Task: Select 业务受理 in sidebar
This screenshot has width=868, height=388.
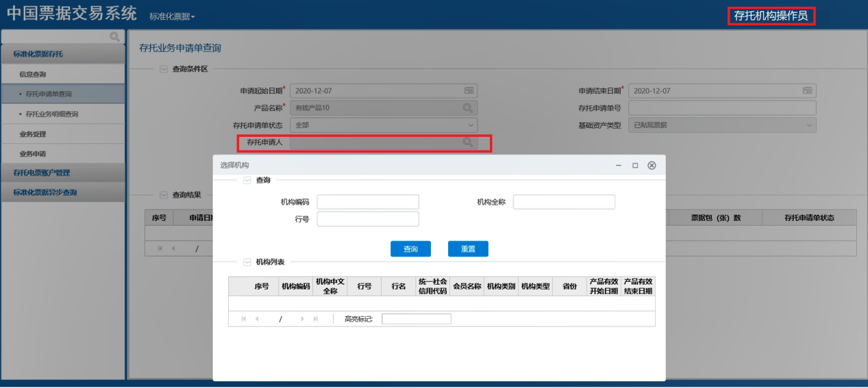Action: coord(63,134)
